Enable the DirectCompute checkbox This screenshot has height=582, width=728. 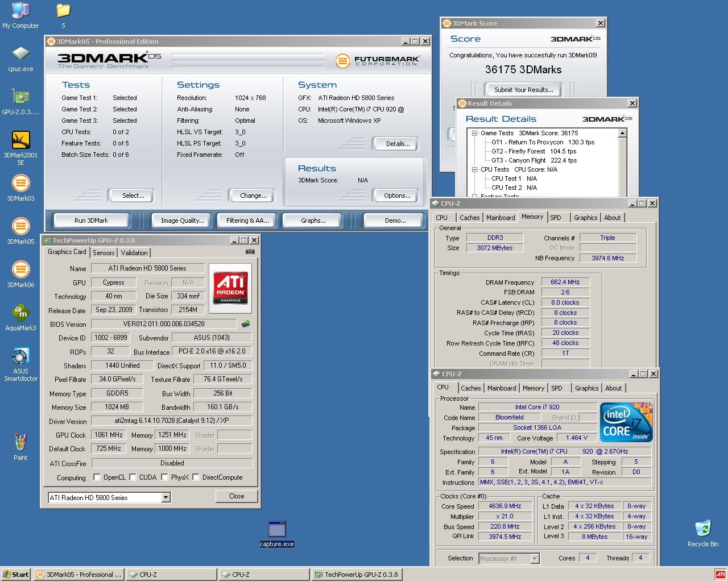tap(196, 477)
